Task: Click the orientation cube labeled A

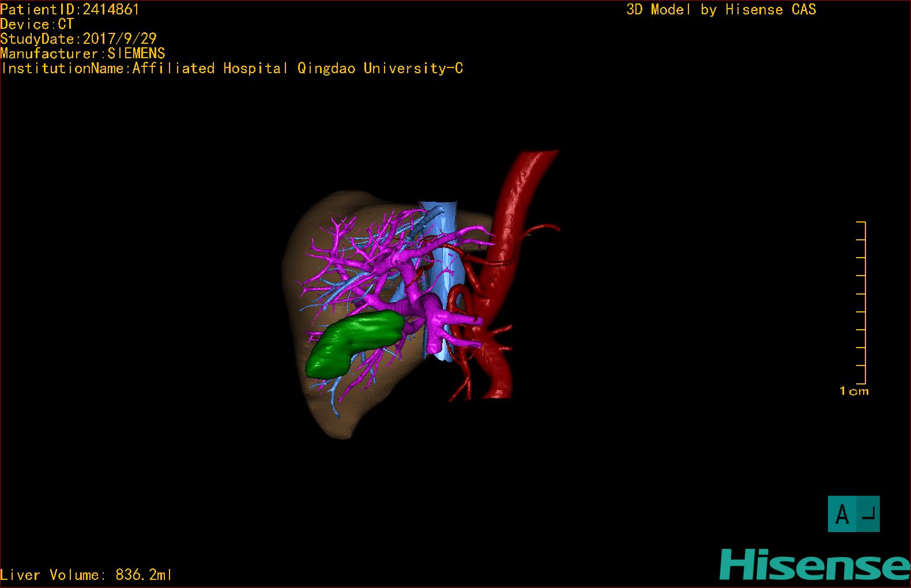Action: tap(854, 514)
